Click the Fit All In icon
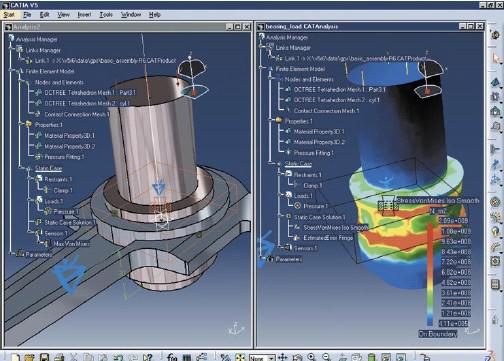This screenshot has height=361, width=504. tap(240, 357)
